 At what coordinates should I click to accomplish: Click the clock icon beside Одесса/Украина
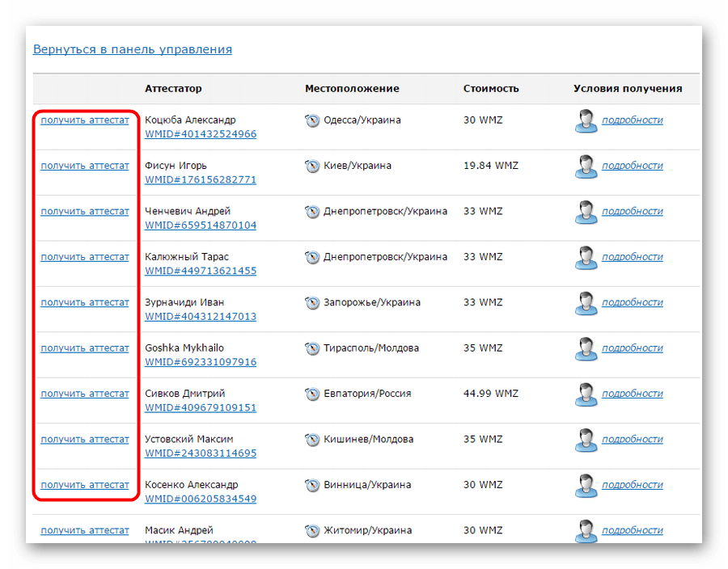[x=312, y=121]
